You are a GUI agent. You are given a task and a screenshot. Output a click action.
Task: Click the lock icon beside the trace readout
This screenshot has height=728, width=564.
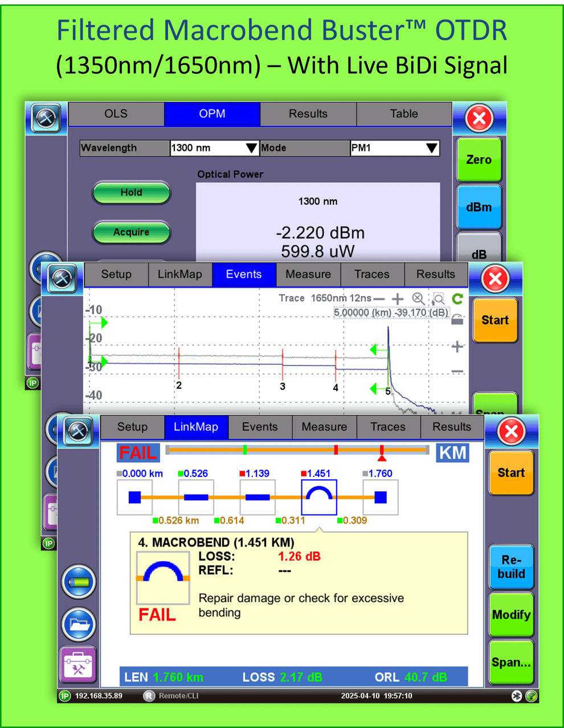(x=457, y=320)
